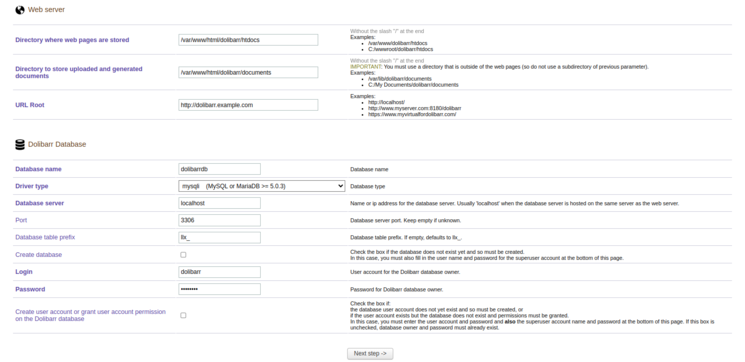Click 'Database server port. Keep empty if unknown.'

[x=406, y=220]
